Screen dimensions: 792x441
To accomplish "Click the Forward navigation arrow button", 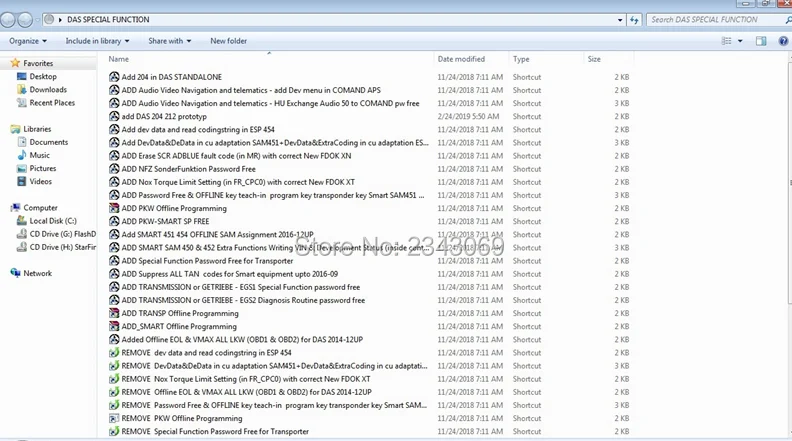I will [25, 20].
